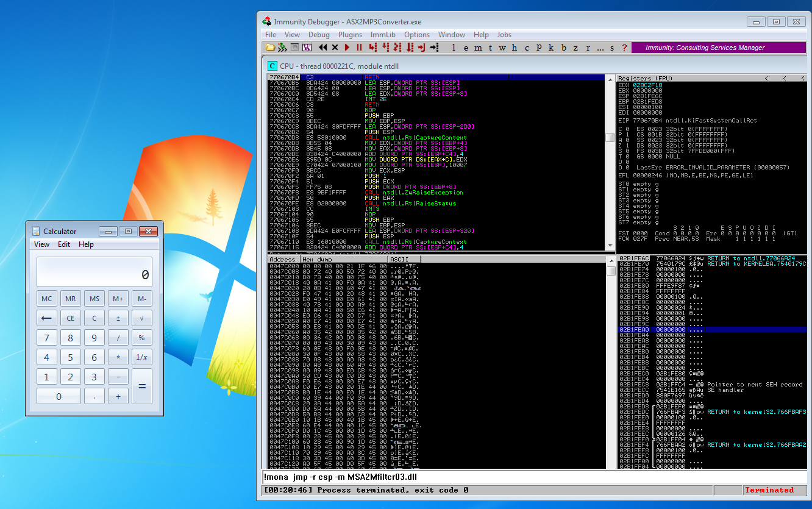Open Breakpoints window with 'b' button
Viewport: 812px width, 509px height.
pos(564,48)
